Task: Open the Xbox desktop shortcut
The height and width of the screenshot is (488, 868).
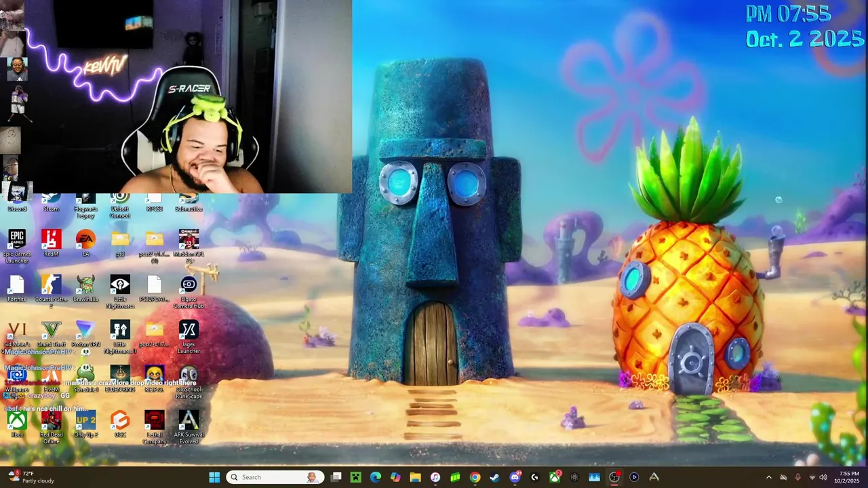Action: click(17, 424)
